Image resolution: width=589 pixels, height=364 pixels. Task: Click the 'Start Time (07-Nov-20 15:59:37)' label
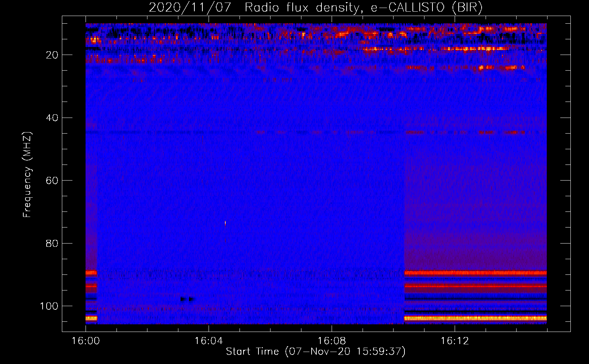click(316, 352)
